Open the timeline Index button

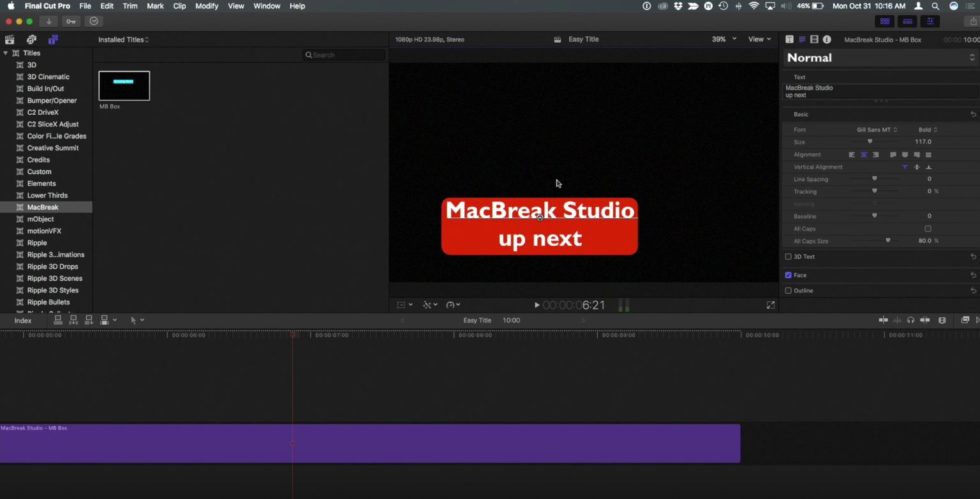point(23,320)
